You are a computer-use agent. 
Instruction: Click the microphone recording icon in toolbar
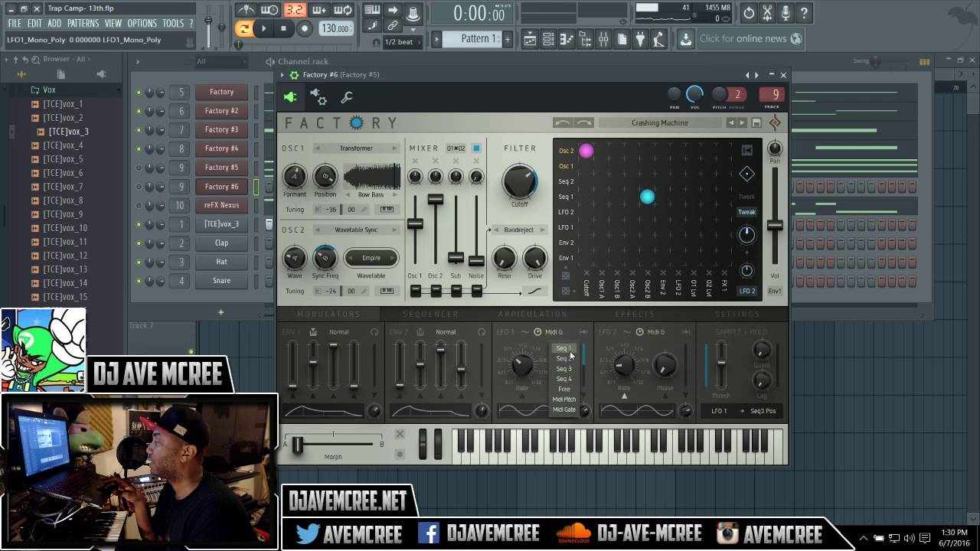tap(786, 13)
